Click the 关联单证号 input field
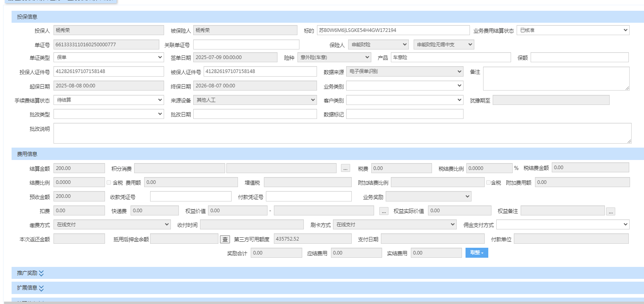 [x=246, y=45]
